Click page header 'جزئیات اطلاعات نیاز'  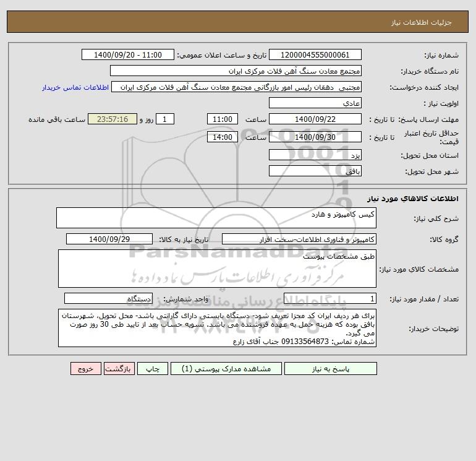[422, 22]
